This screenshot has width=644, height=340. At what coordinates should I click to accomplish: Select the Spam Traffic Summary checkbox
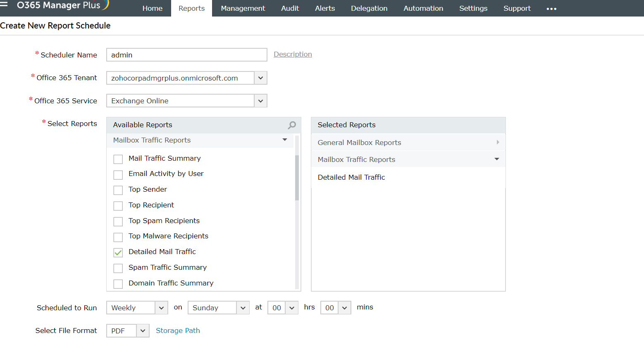coord(118,268)
